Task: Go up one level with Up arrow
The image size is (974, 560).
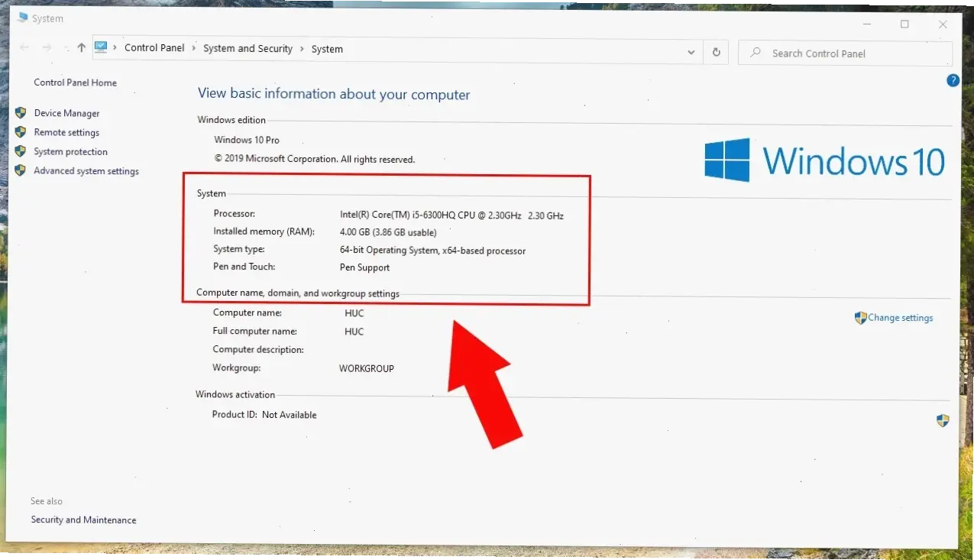Action: (x=81, y=47)
